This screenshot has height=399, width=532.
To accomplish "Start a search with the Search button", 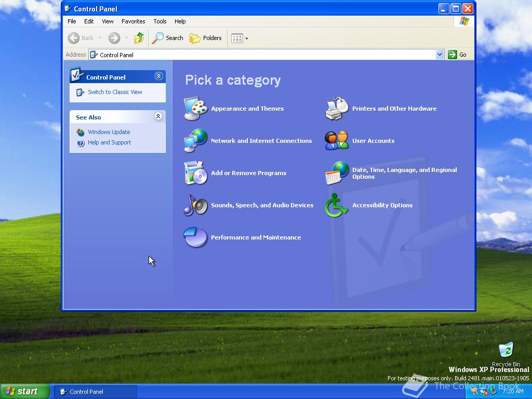I will [167, 38].
